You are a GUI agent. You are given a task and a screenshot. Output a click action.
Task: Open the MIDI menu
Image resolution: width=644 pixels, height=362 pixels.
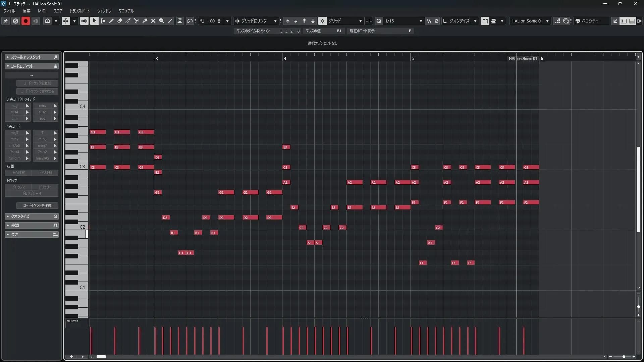point(42,11)
